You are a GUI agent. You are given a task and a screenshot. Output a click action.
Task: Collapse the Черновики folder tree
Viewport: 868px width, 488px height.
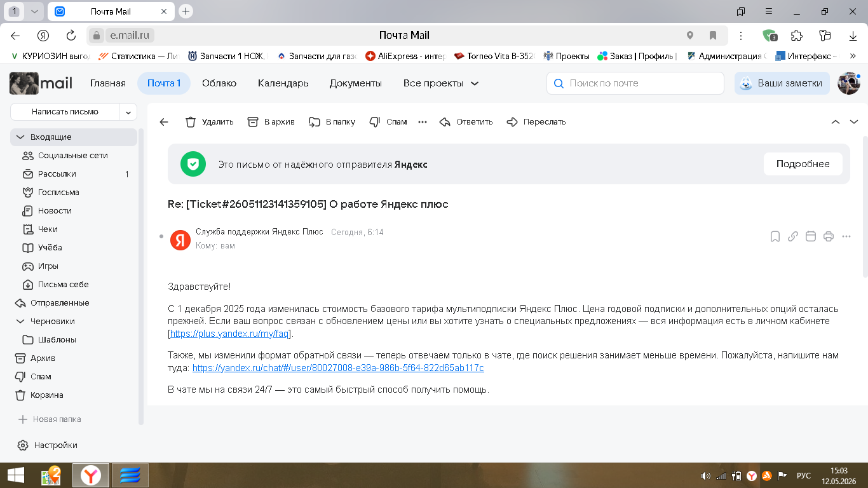click(x=20, y=322)
